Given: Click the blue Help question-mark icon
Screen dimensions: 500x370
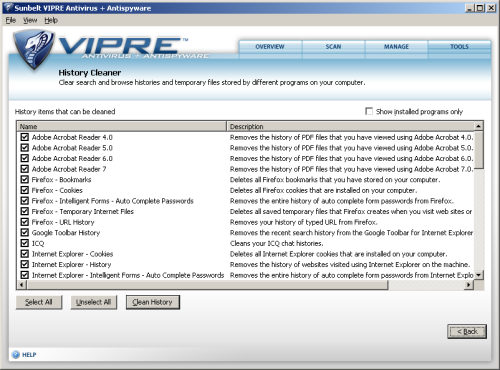Looking at the screenshot, I should coord(16,355).
